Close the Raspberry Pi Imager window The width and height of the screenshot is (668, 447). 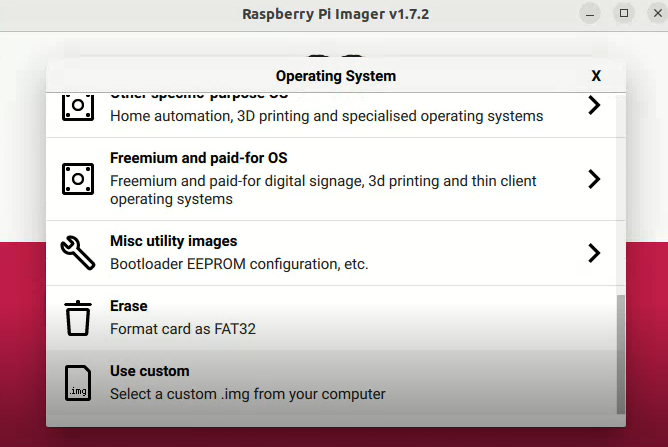point(658,14)
